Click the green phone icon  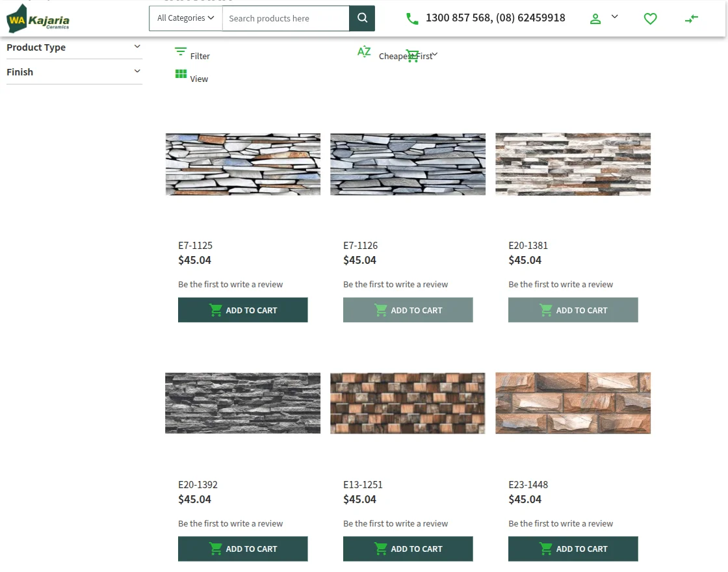tap(412, 19)
